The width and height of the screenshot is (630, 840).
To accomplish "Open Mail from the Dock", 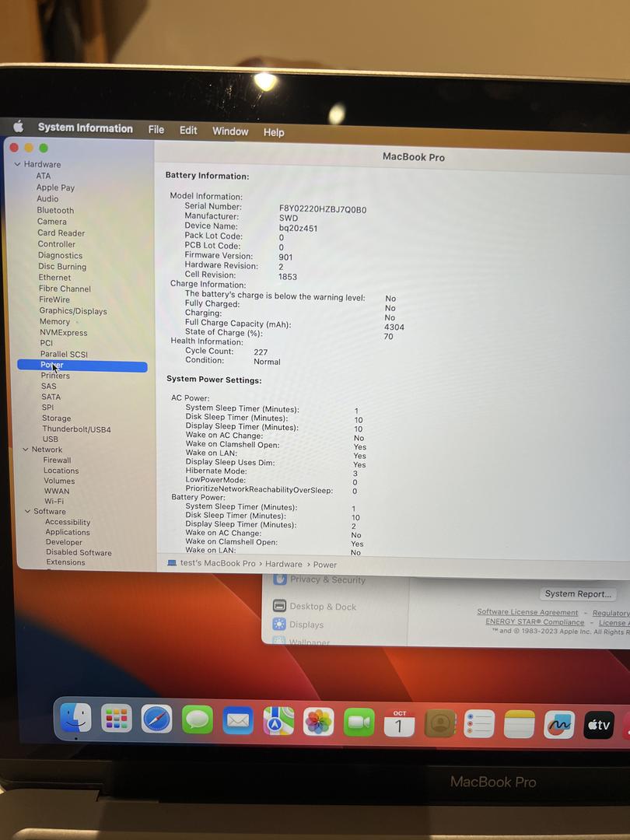I will click(238, 720).
